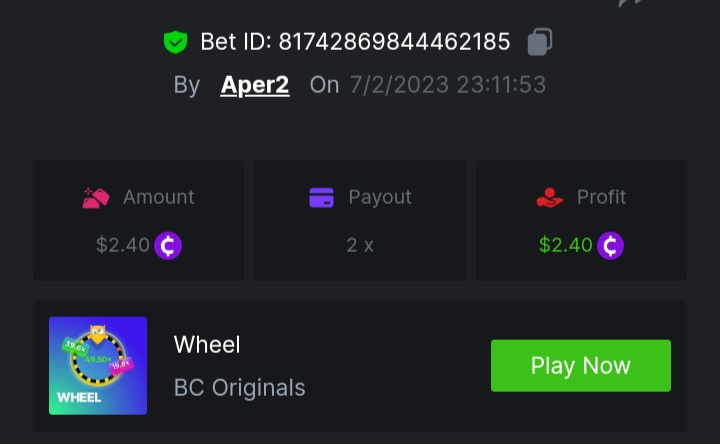
Task: Click the purple coin beside Amount value
Action: pyautogui.click(x=168, y=245)
